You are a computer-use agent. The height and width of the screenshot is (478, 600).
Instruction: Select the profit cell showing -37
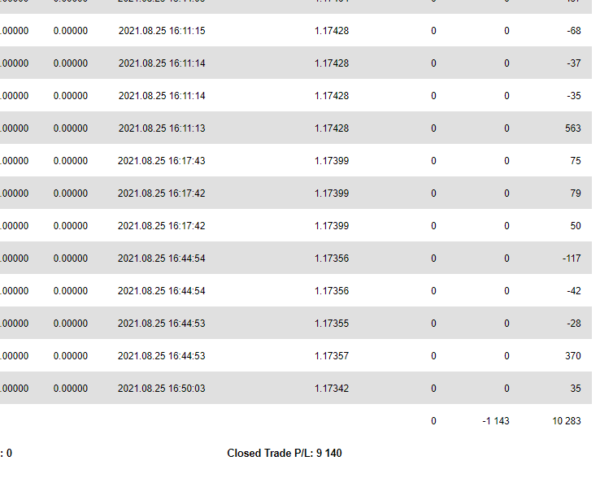(x=574, y=63)
